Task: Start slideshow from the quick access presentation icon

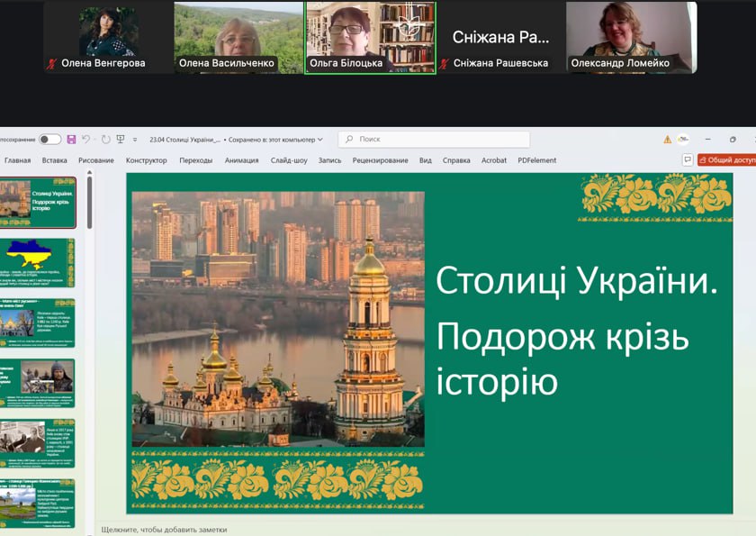Action: click(121, 140)
